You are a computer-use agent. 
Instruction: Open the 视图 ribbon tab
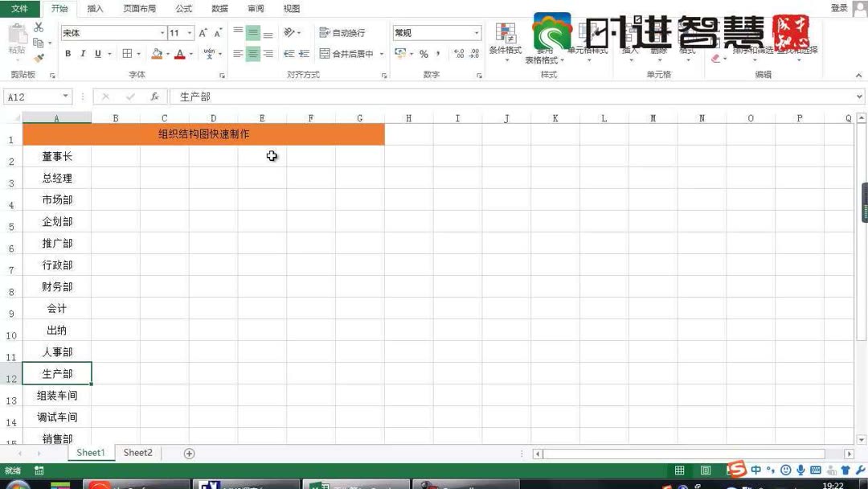(x=292, y=9)
